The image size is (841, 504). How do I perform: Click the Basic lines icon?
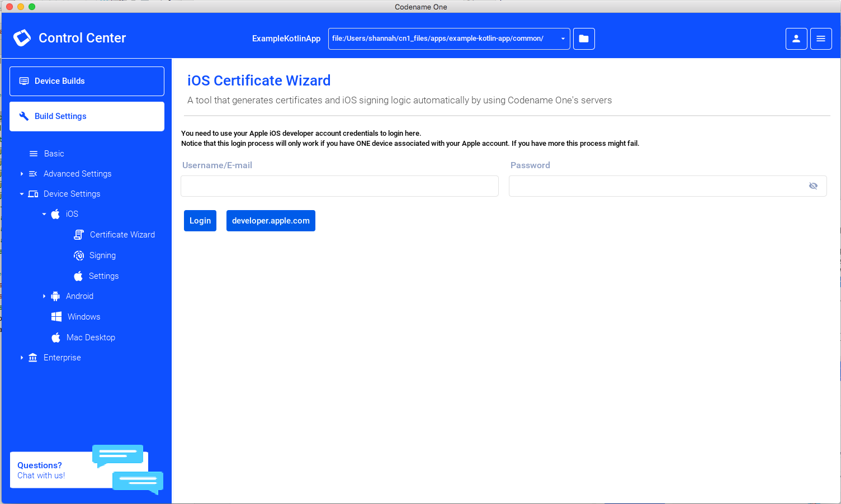pos(34,154)
